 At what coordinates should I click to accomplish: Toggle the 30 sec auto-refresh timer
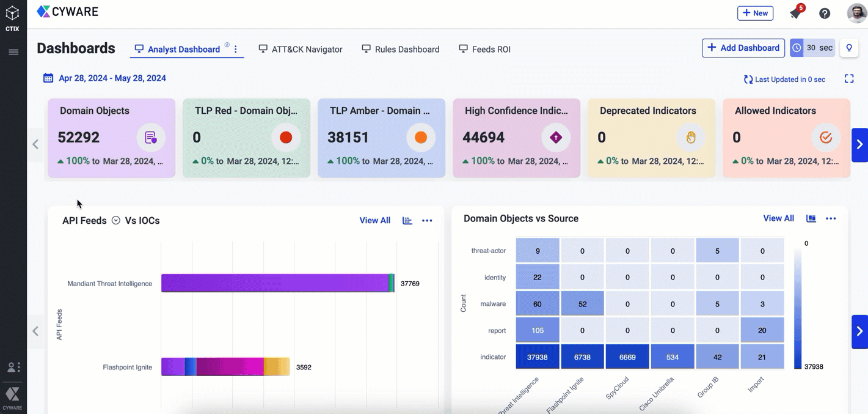coord(812,48)
